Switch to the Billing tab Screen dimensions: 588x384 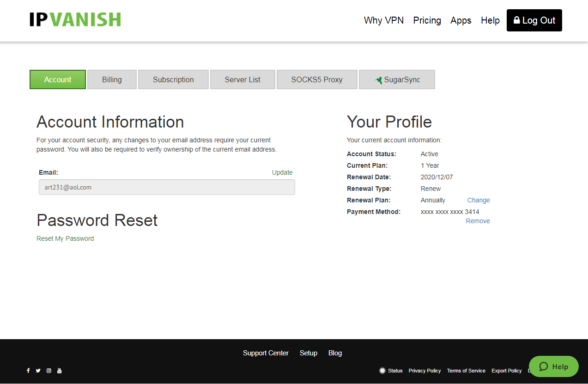[112, 79]
